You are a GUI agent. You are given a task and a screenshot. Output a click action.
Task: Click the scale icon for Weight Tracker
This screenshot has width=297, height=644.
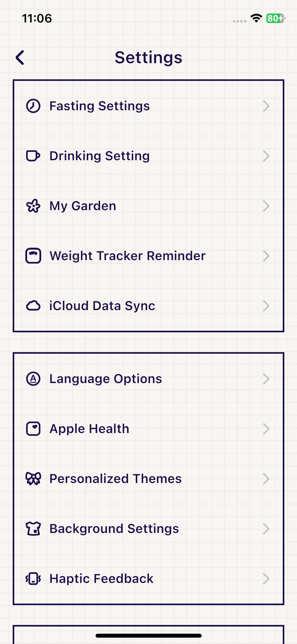(33, 256)
